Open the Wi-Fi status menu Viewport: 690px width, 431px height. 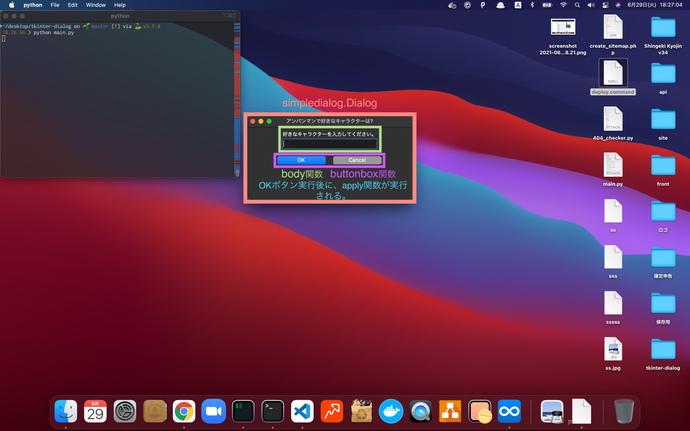click(563, 5)
